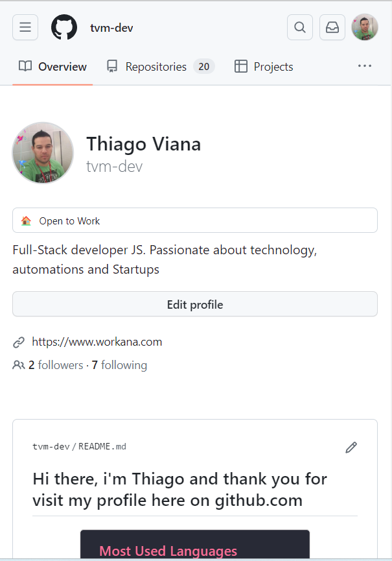The height and width of the screenshot is (561, 392).
Task: Open the search magnifier icon
Action: tap(299, 27)
